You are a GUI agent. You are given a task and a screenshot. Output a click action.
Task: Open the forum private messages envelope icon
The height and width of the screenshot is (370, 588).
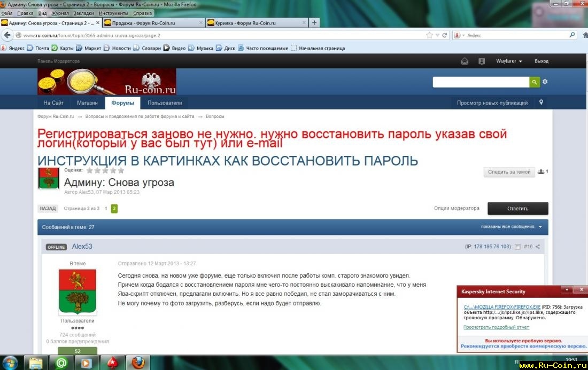pyautogui.click(x=465, y=61)
